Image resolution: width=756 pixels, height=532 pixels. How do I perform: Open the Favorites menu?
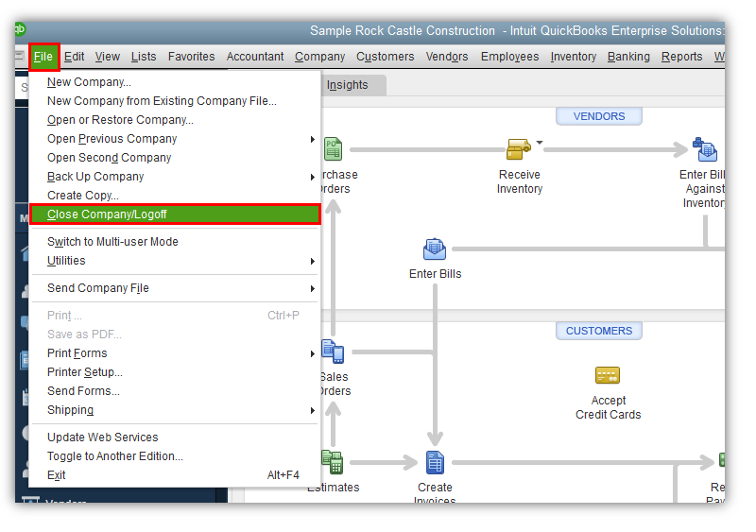pos(192,57)
